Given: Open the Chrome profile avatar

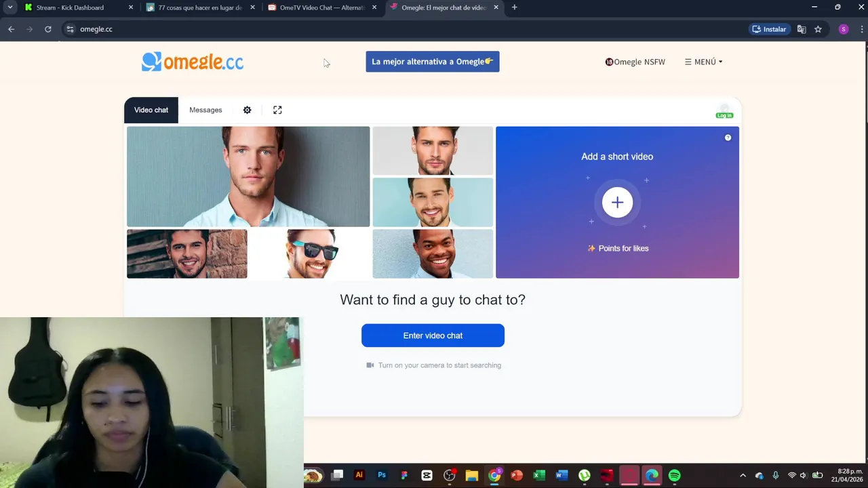Looking at the screenshot, I should tap(844, 29).
